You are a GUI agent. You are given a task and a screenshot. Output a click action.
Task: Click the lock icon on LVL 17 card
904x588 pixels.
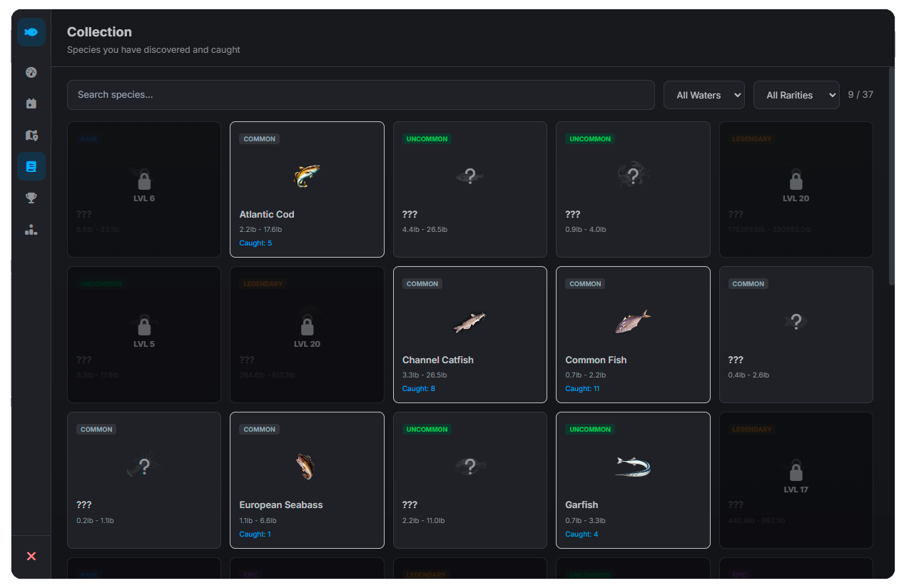click(x=796, y=472)
